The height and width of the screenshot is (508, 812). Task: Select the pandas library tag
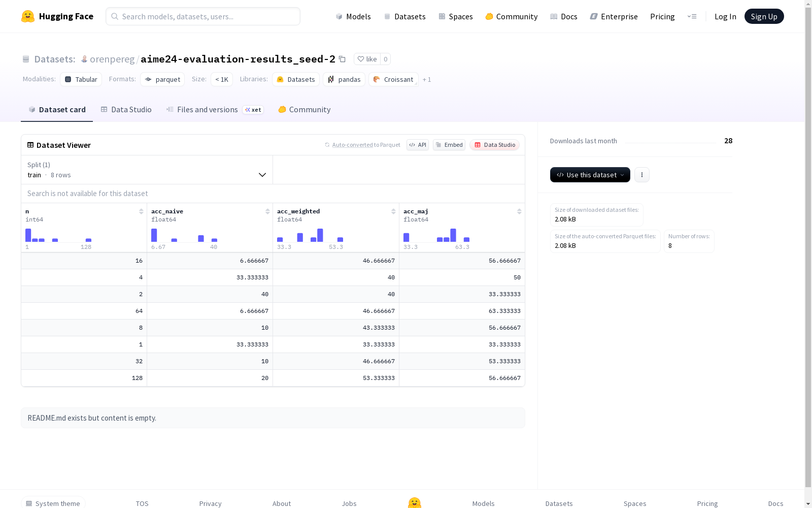click(344, 79)
